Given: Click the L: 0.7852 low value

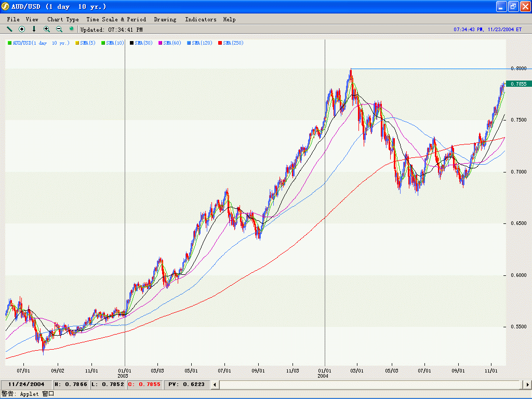Looking at the screenshot, I should coord(108,384).
